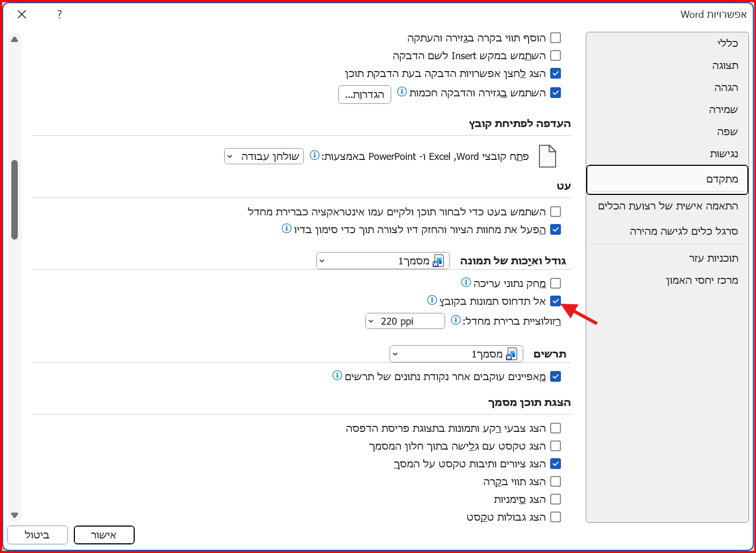The height and width of the screenshot is (553, 756).
Task: Check 'הצג גבולות טקסט' checkbox
Action: click(556, 517)
